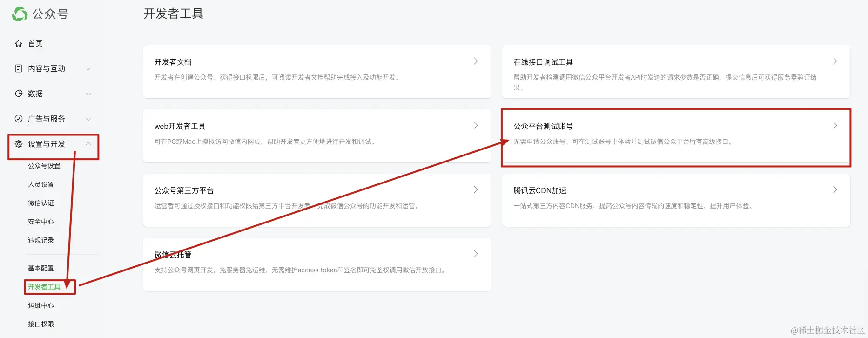The image size is (868, 338).
Task: Expand the 内容与互动 chevron
Action: coord(88,68)
